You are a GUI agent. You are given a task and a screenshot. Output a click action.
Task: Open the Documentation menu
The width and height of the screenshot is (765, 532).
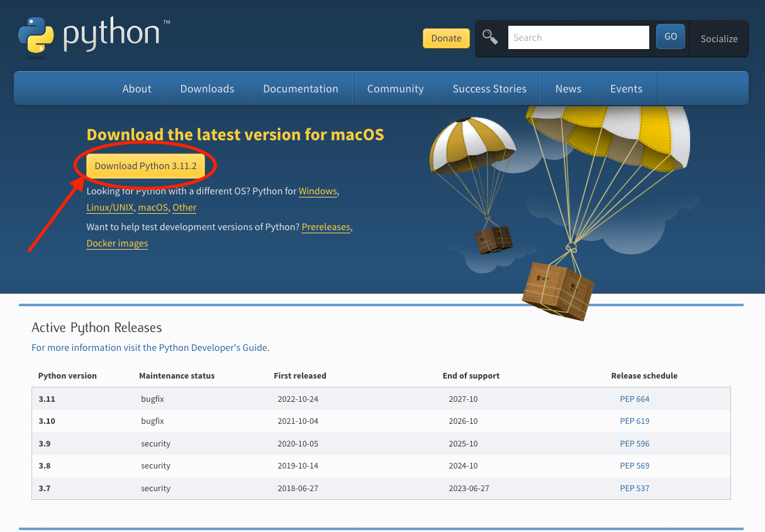click(x=301, y=88)
